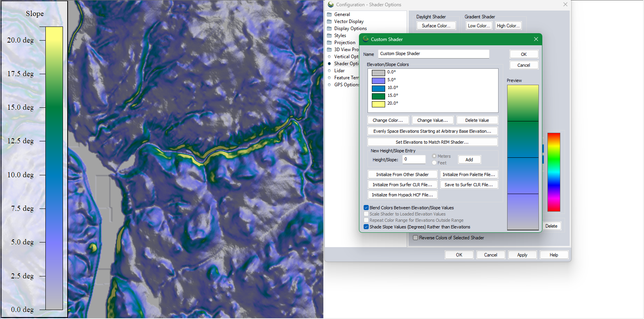Click the Change Color... button
Viewport: 644px width, 319px height.
pos(388,120)
